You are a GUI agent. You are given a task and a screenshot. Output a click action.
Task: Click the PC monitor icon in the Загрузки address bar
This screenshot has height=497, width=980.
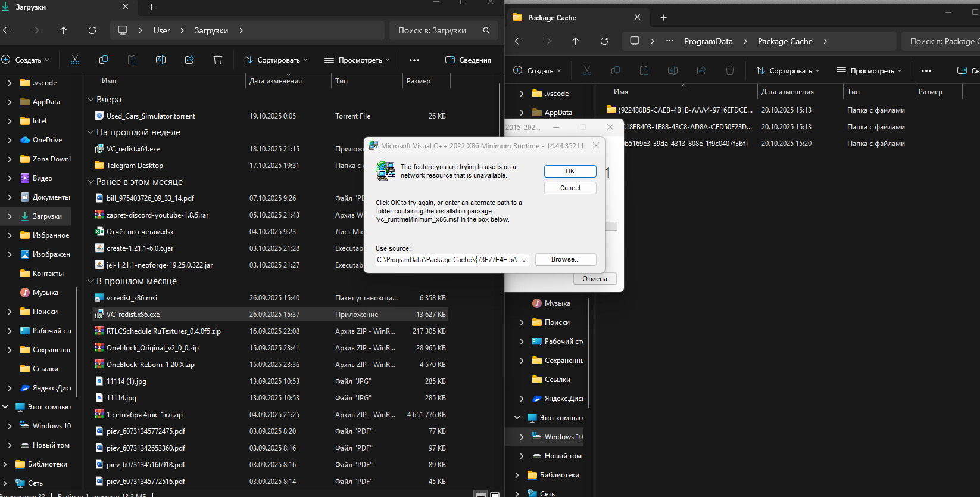[123, 30]
